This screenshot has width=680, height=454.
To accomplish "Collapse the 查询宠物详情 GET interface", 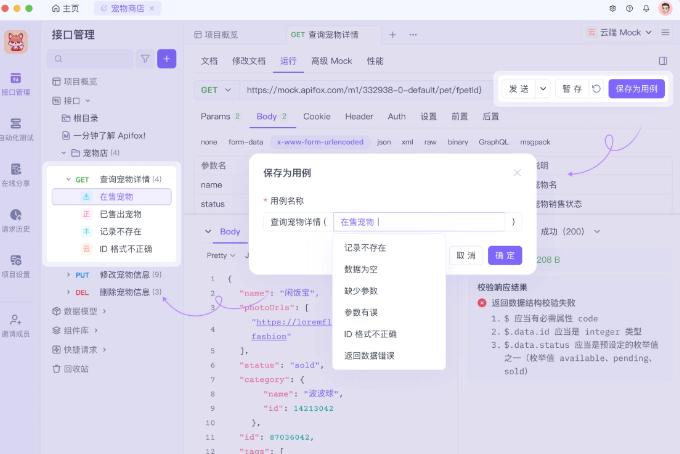I will click(x=68, y=179).
